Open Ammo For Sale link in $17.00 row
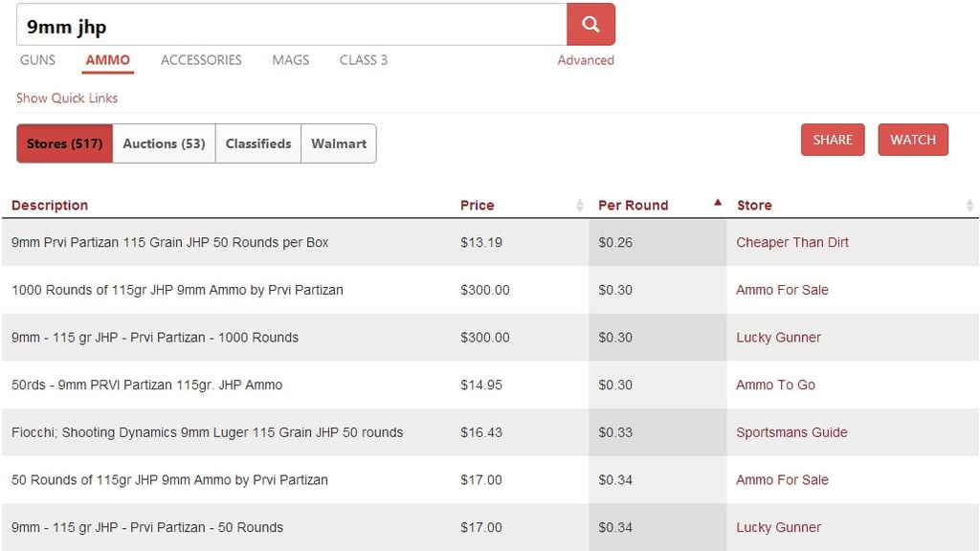Viewport: 980px width, 551px height. click(x=782, y=480)
